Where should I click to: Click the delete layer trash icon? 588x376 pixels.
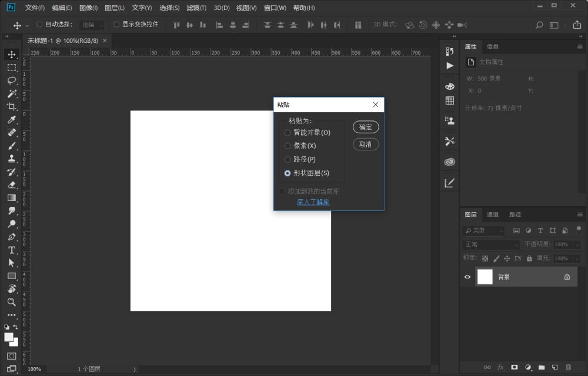[568, 367]
